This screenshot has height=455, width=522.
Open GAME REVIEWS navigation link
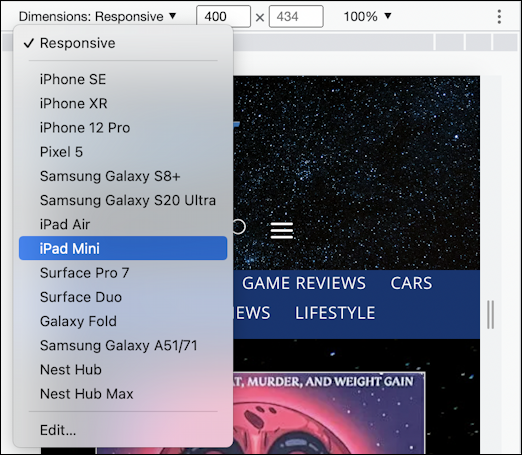pos(304,283)
